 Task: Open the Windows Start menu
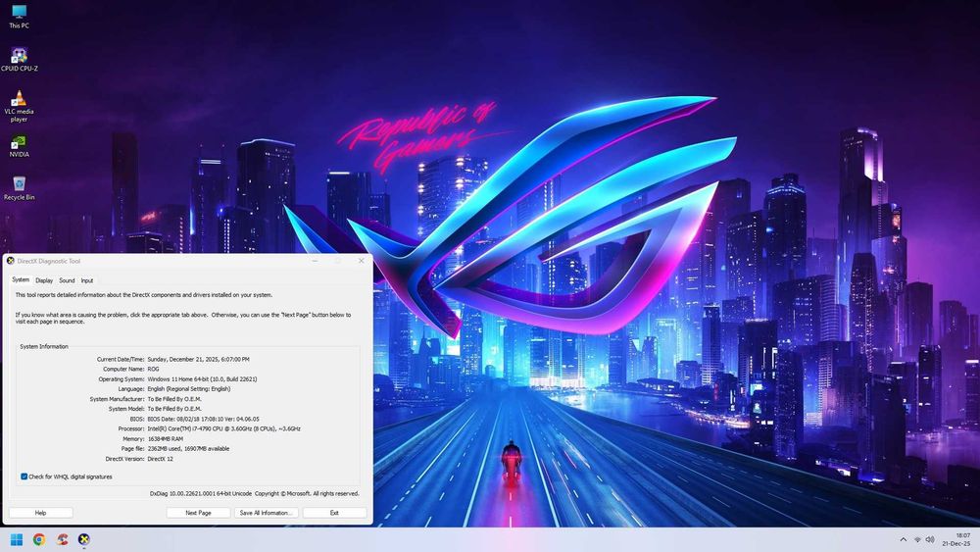pos(17,539)
